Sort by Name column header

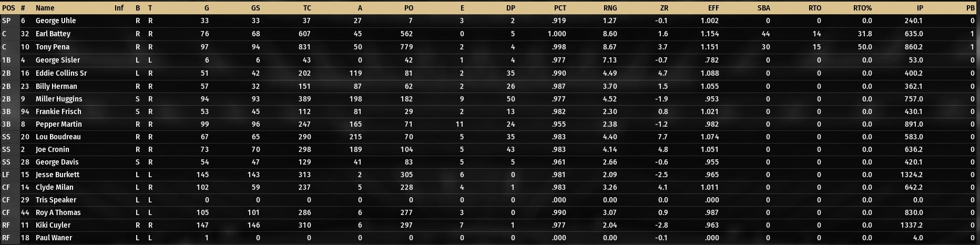point(45,8)
